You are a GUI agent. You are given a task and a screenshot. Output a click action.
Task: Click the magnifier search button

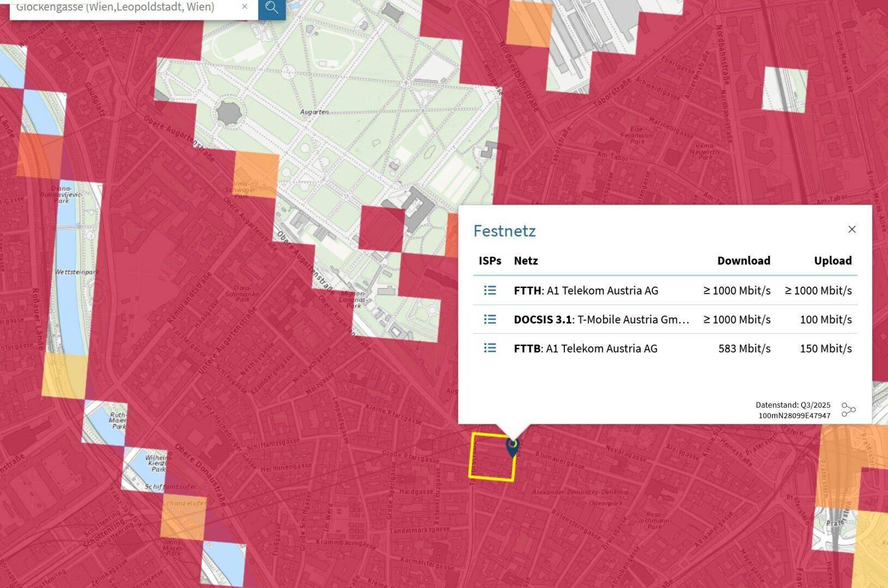coord(271,8)
